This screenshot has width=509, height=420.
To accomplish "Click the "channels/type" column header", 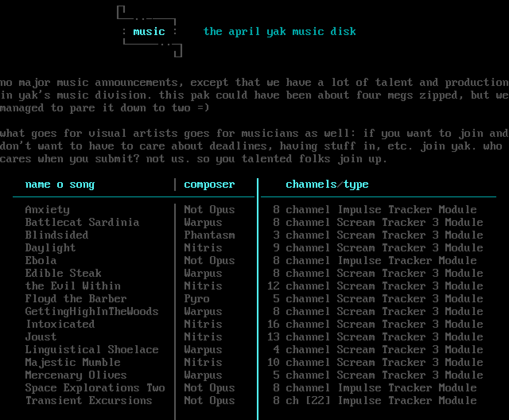I will [327, 185].
